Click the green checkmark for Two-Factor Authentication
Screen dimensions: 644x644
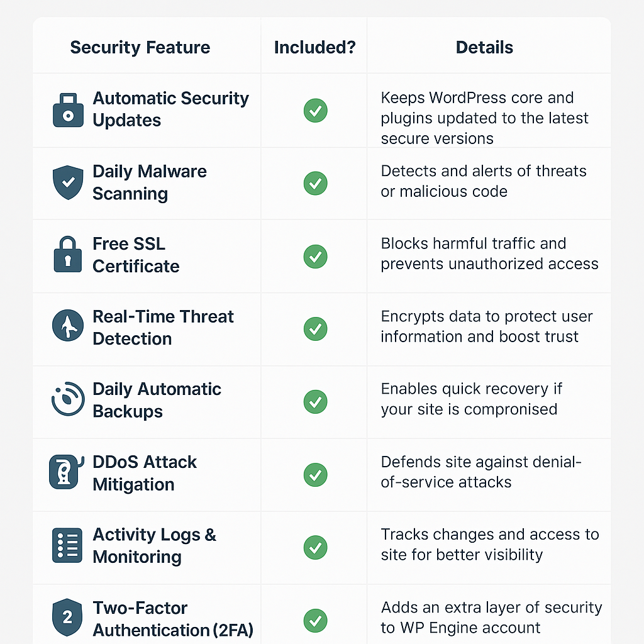pos(316,621)
